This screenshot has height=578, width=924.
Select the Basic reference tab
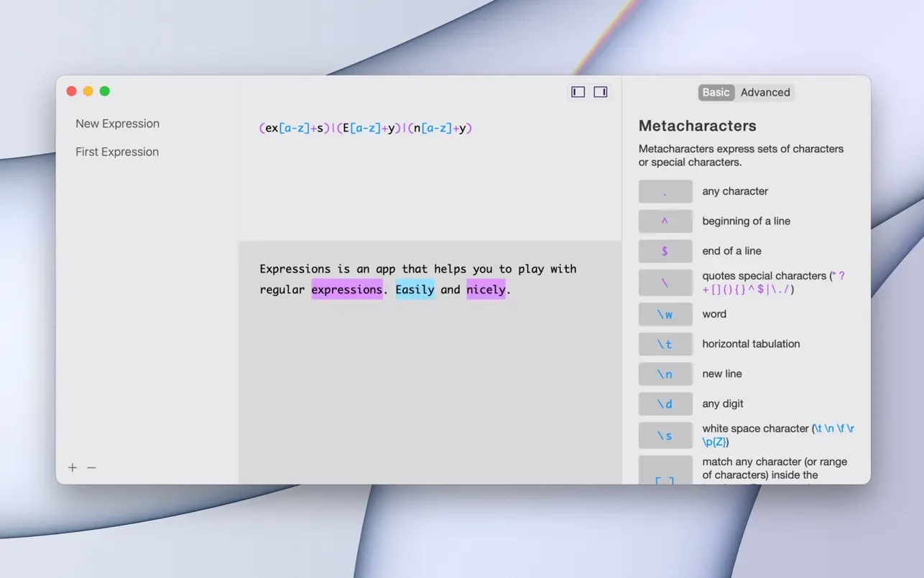[x=716, y=92]
